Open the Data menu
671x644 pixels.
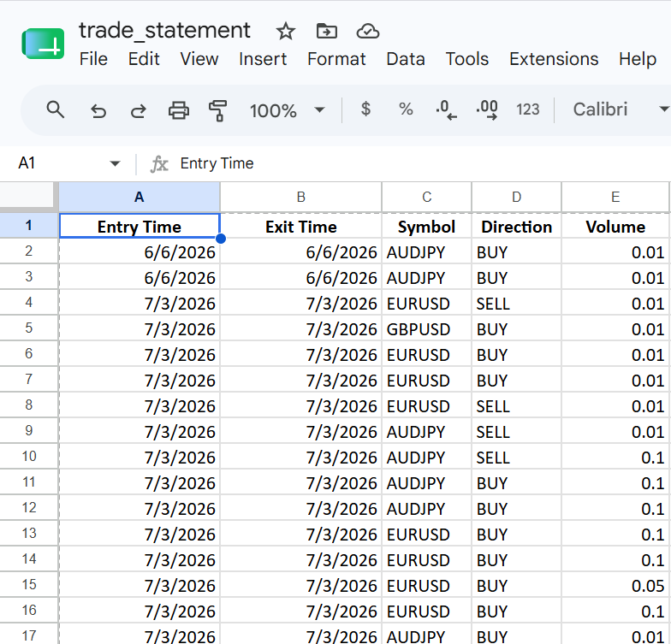[x=406, y=59]
